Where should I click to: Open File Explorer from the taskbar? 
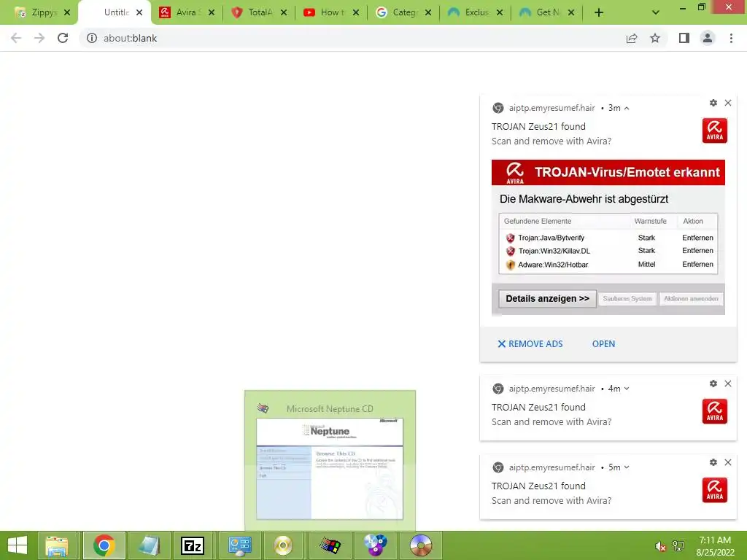(57, 545)
